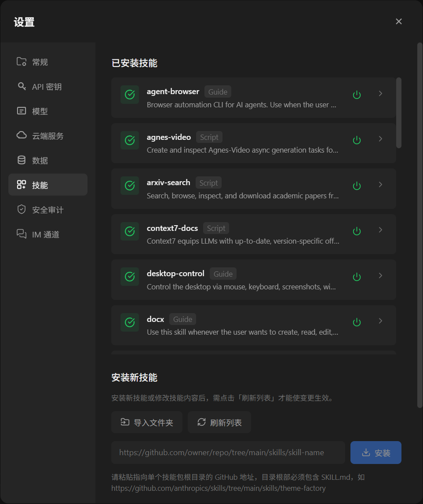Click the green check icon of agent-browser
The width and height of the screenshot is (423, 504).
pyautogui.click(x=130, y=95)
